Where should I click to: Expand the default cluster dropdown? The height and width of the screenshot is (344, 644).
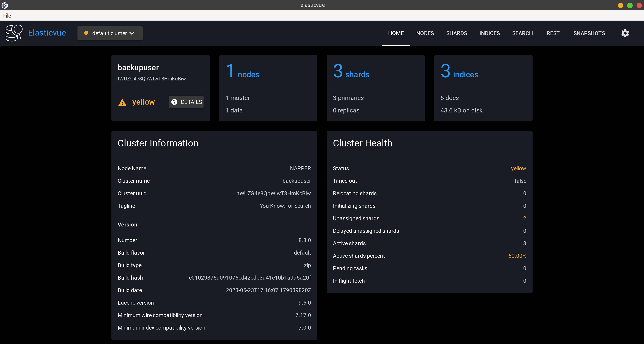(110, 33)
